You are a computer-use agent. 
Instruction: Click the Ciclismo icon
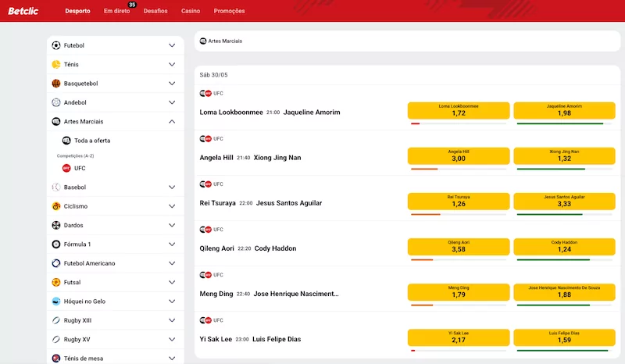coord(56,206)
